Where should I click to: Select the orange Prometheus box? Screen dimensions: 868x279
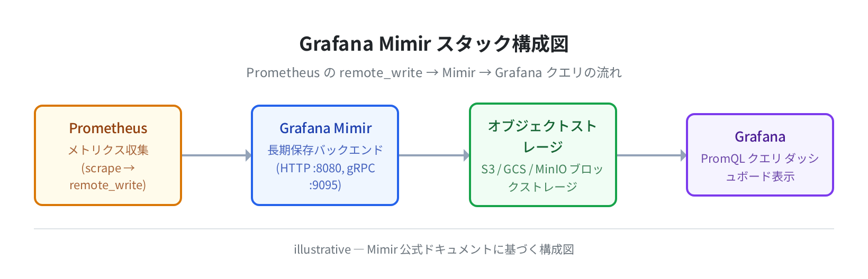(x=108, y=155)
